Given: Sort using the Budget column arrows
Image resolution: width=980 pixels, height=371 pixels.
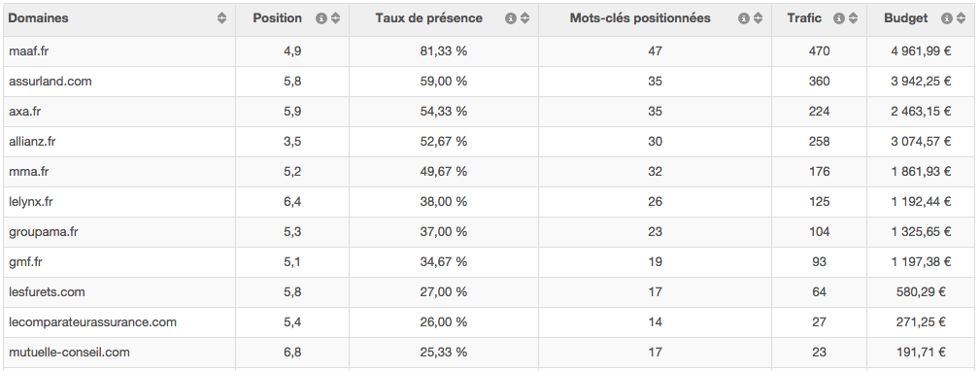Looking at the screenshot, I should (x=962, y=18).
